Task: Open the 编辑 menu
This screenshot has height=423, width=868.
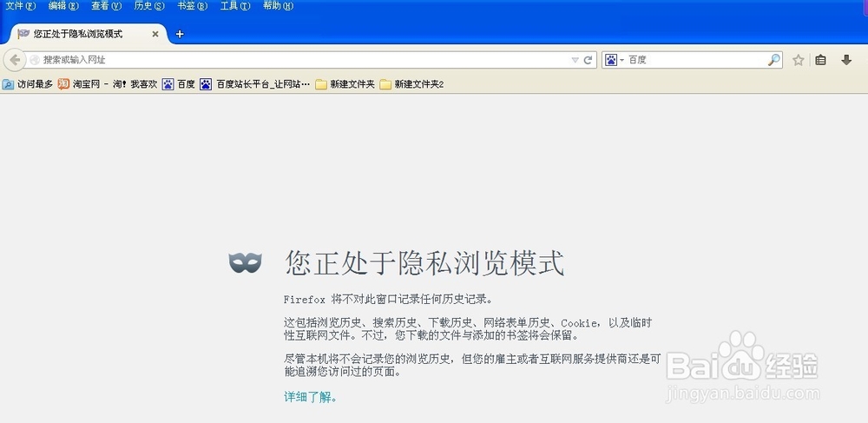Action: [63, 6]
